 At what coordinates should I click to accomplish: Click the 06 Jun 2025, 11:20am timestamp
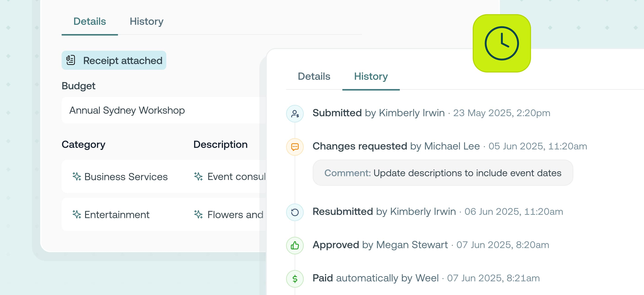point(514,212)
